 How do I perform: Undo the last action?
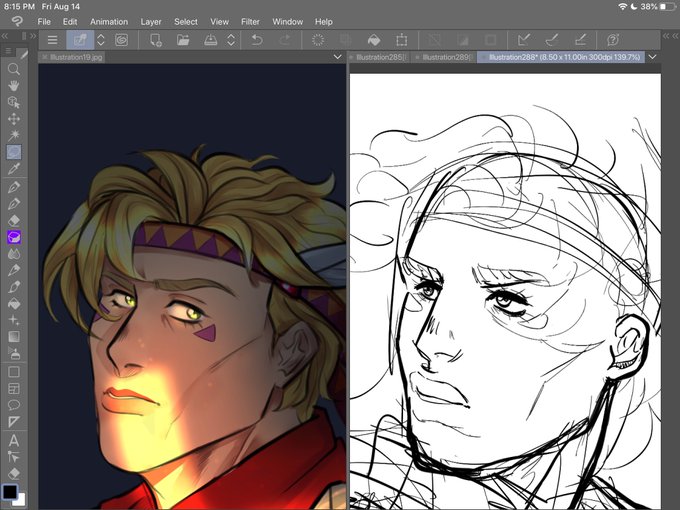(x=257, y=40)
